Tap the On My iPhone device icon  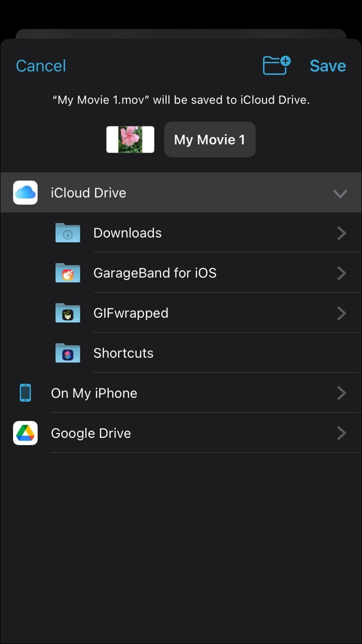coord(25,393)
